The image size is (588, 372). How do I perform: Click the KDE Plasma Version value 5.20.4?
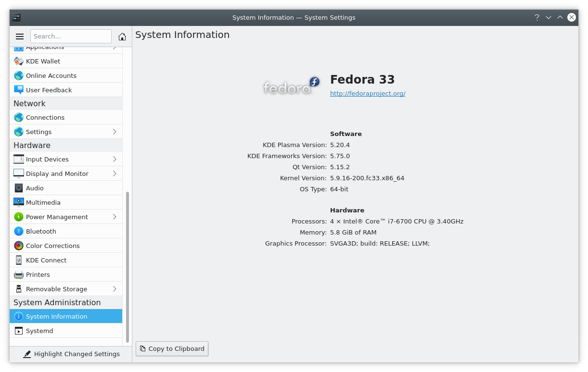point(340,145)
